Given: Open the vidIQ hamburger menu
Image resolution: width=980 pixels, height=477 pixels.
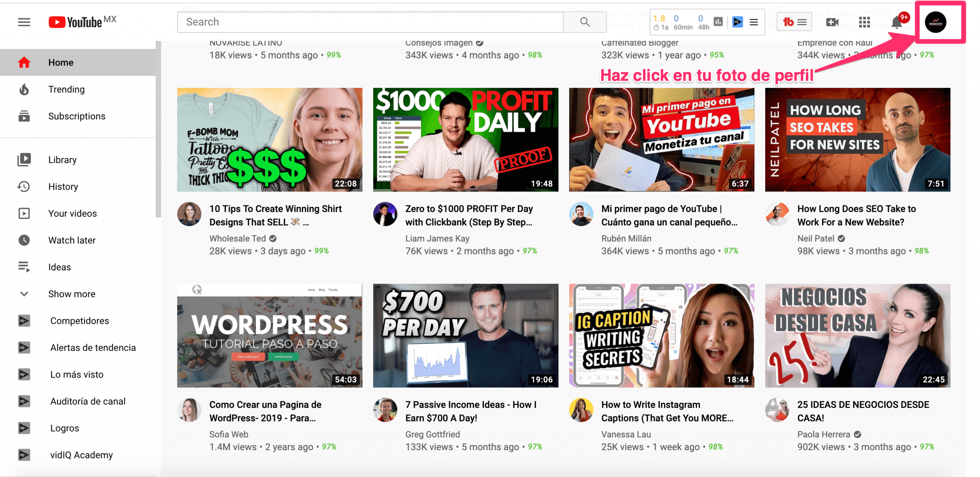Looking at the screenshot, I should pos(753,22).
